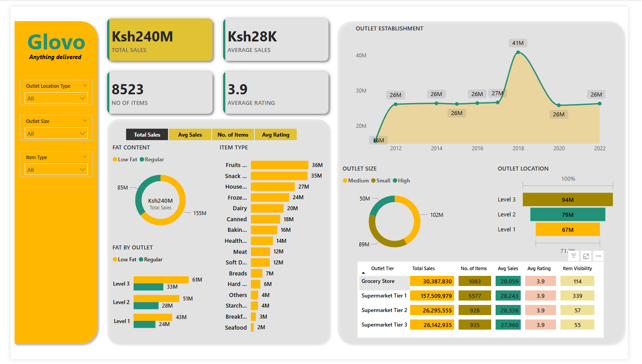Select the Grocery Store row in table
642x364 pixels.
pyautogui.click(x=378, y=281)
